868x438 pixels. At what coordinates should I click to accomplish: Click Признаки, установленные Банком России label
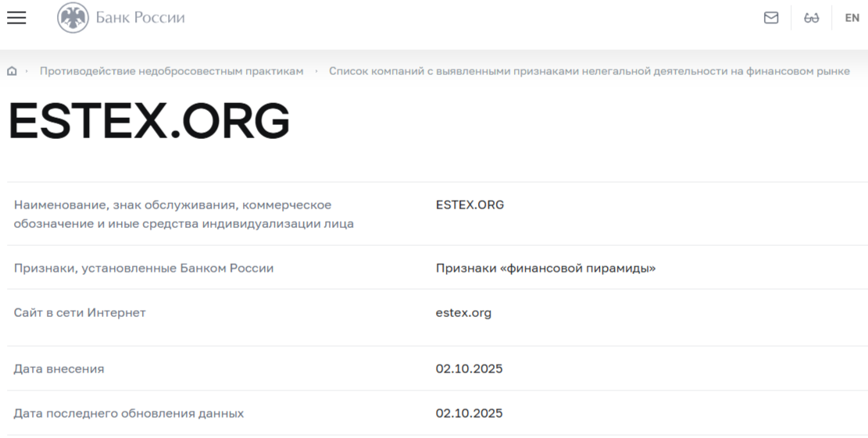(x=144, y=269)
